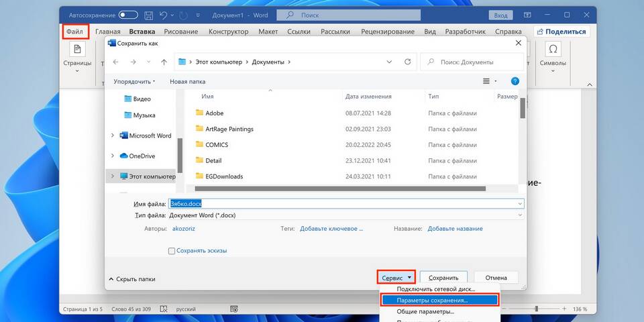Open the quick access toolbar customize arrow
This screenshot has width=644, height=322.
[199, 15]
